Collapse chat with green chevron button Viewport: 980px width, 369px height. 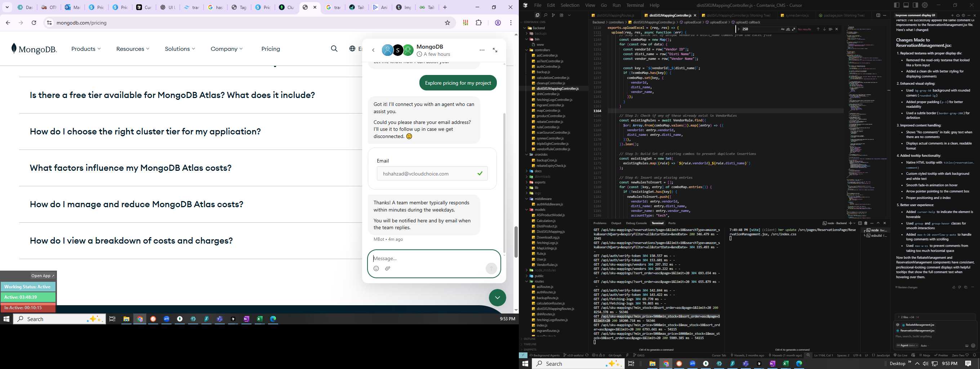tap(497, 298)
